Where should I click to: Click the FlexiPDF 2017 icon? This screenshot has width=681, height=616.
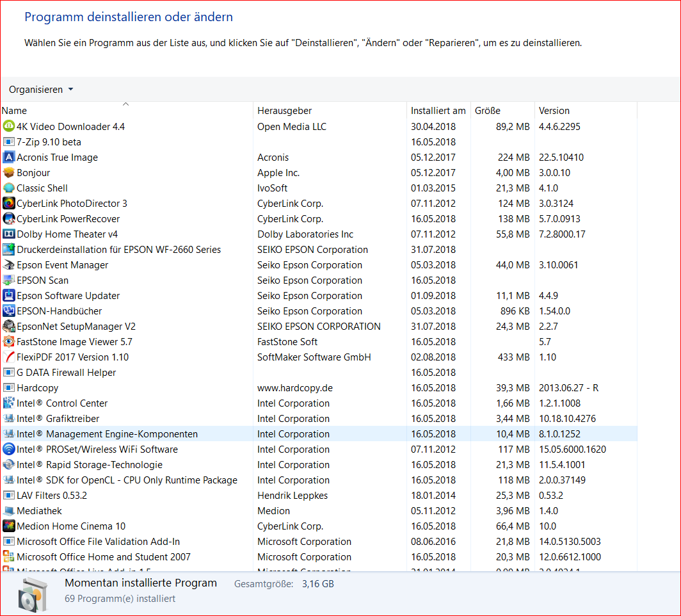pyautogui.click(x=9, y=357)
